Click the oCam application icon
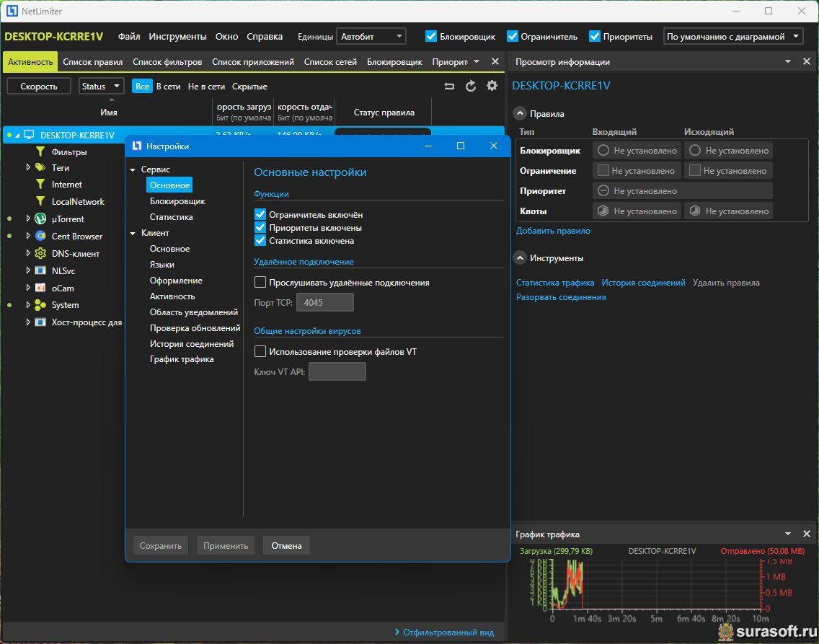Viewport: 819px width, 644px height. coord(40,288)
